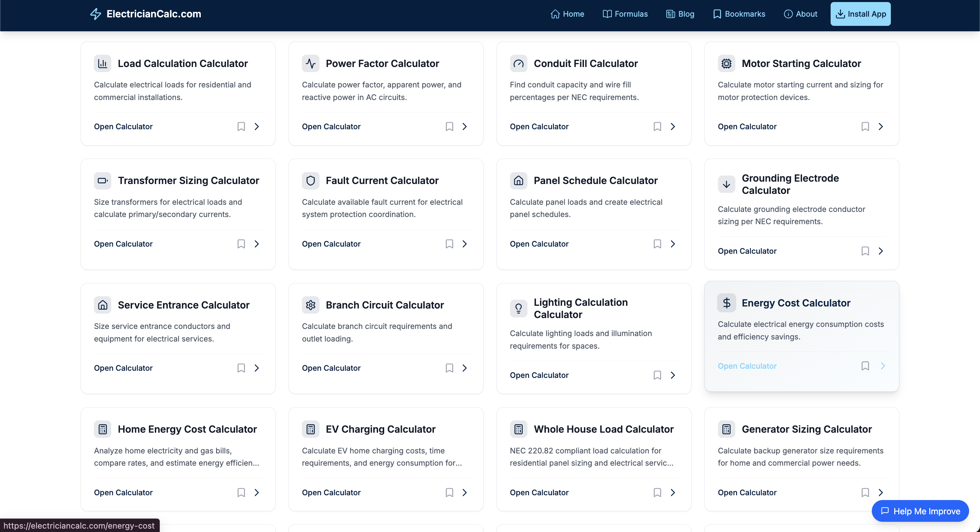Viewport: 980px width, 532px height.
Task: Click the Grounding Electrode down-arrow icon
Action: (x=726, y=184)
